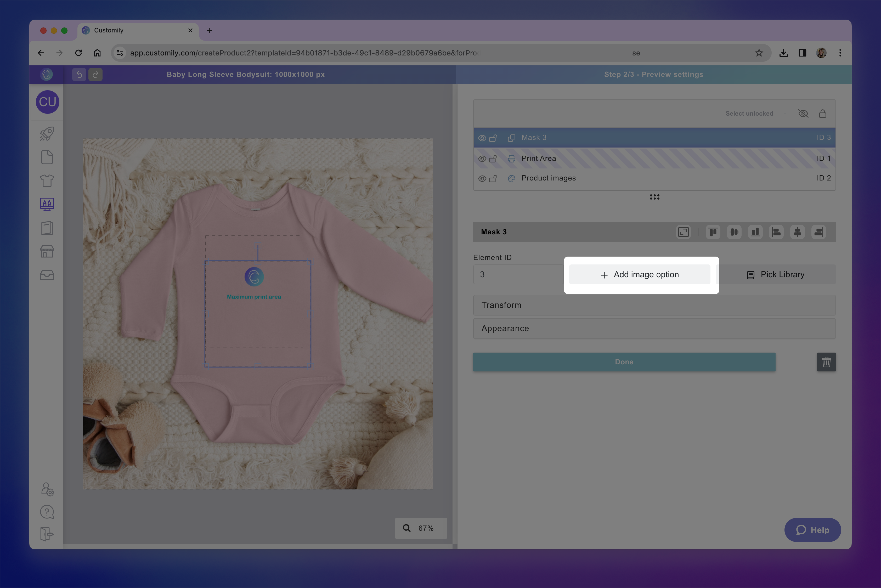Click the fit-to-frame icon in Mask 3 header
This screenshot has width=881, height=588.
[683, 232]
